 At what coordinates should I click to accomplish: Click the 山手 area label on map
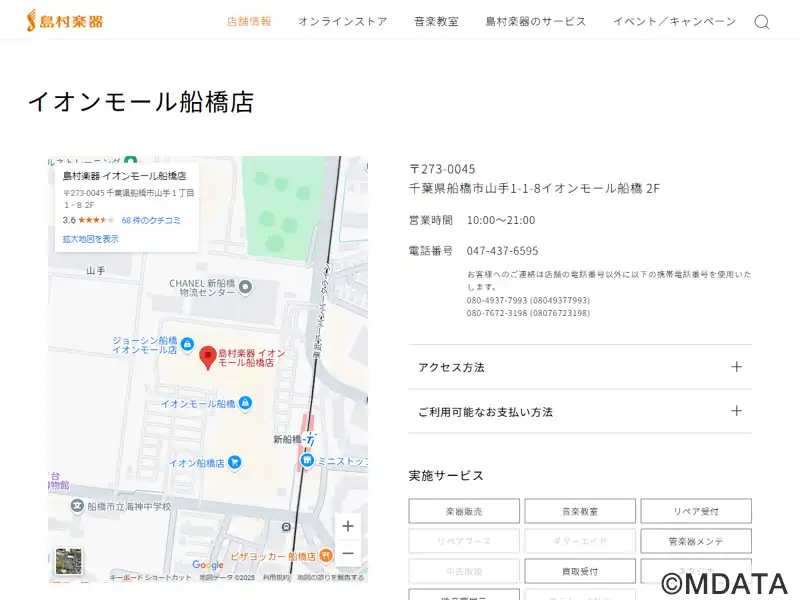pyautogui.click(x=96, y=271)
